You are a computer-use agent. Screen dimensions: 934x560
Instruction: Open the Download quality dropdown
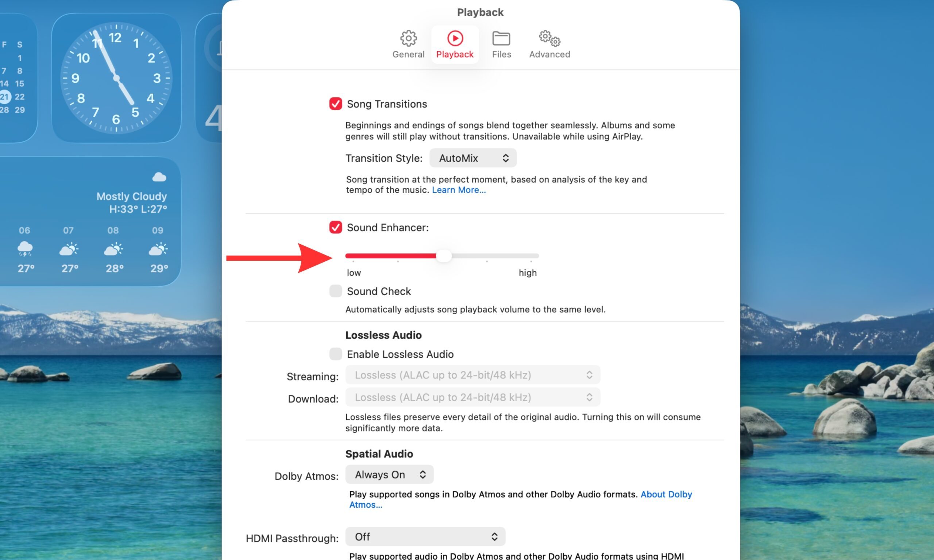(x=473, y=397)
